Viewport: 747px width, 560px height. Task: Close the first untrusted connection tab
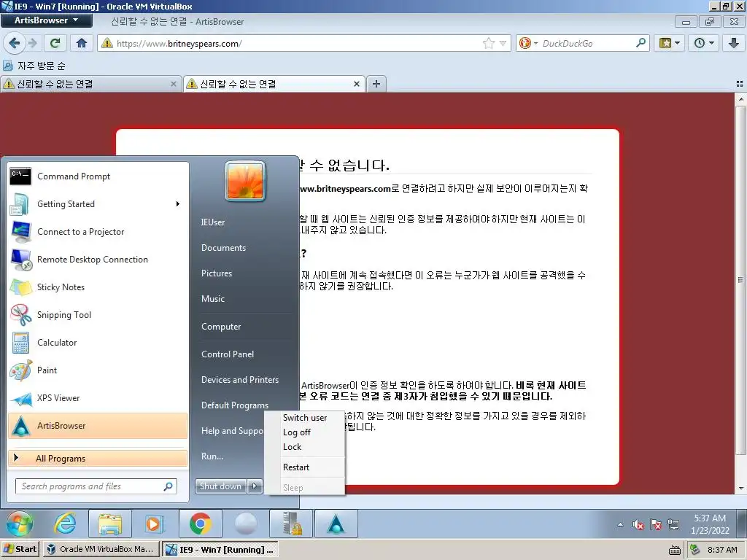click(174, 84)
